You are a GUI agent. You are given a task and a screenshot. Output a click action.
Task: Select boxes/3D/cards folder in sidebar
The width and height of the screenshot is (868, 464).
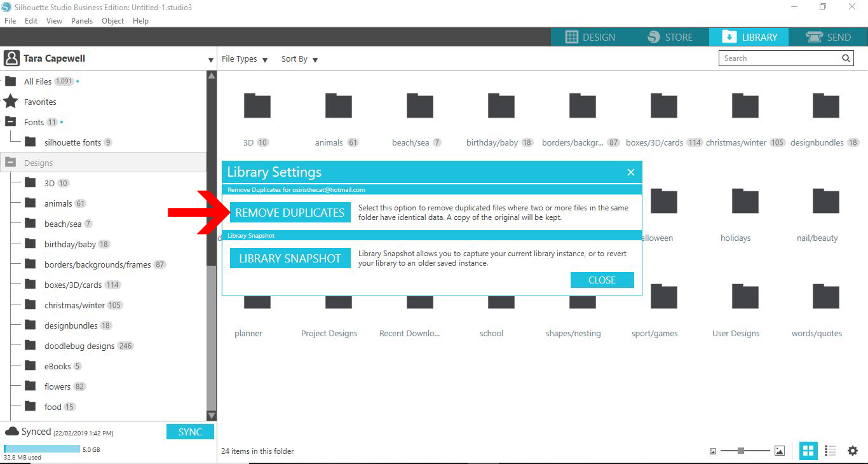tap(72, 285)
